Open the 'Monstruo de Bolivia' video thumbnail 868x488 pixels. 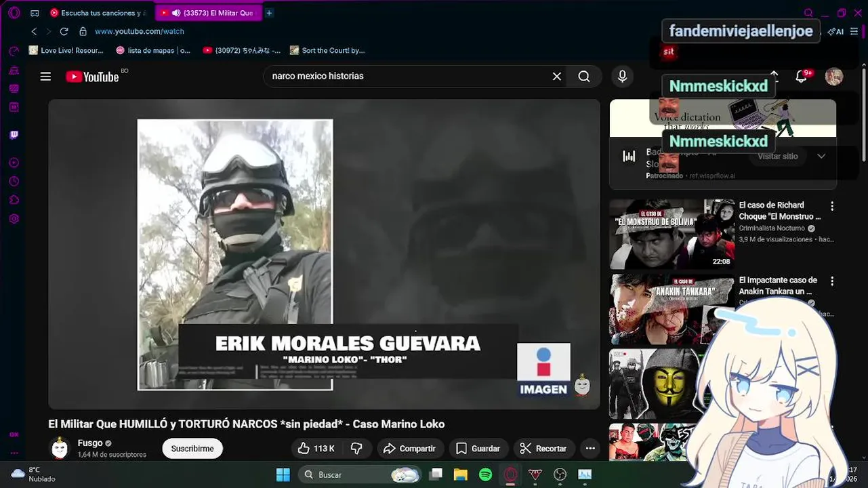coord(671,235)
